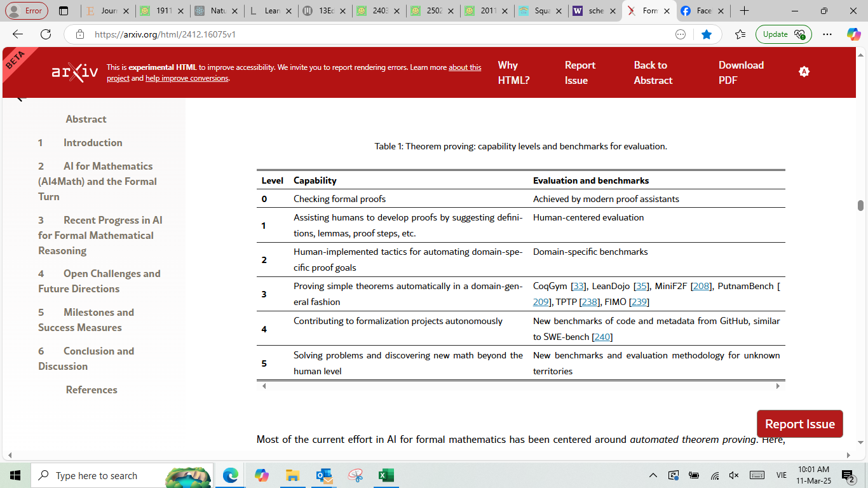Click the browser back arrow icon

[x=18, y=34]
